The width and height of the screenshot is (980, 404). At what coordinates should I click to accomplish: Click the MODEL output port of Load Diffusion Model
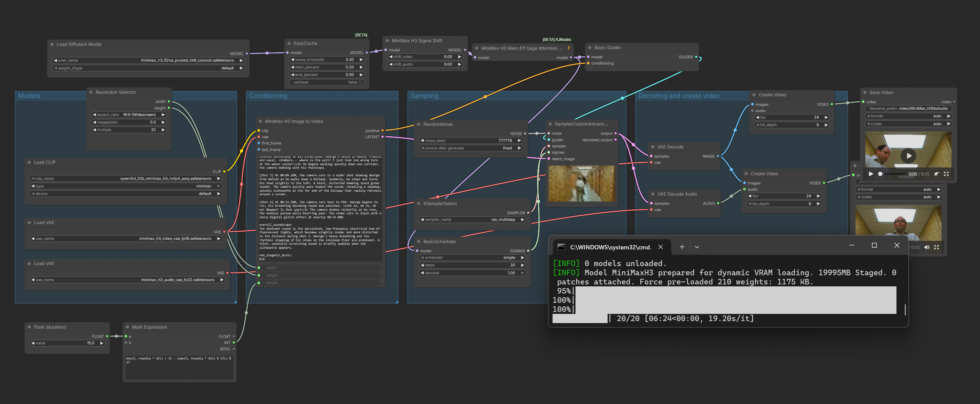[x=247, y=54]
